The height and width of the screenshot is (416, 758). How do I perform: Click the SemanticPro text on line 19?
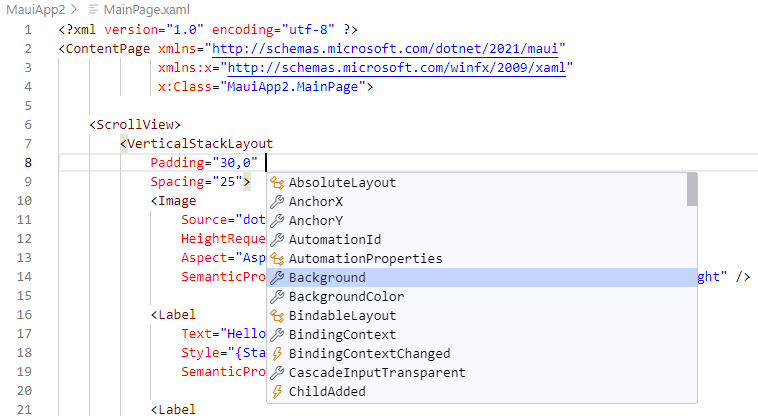223,372
